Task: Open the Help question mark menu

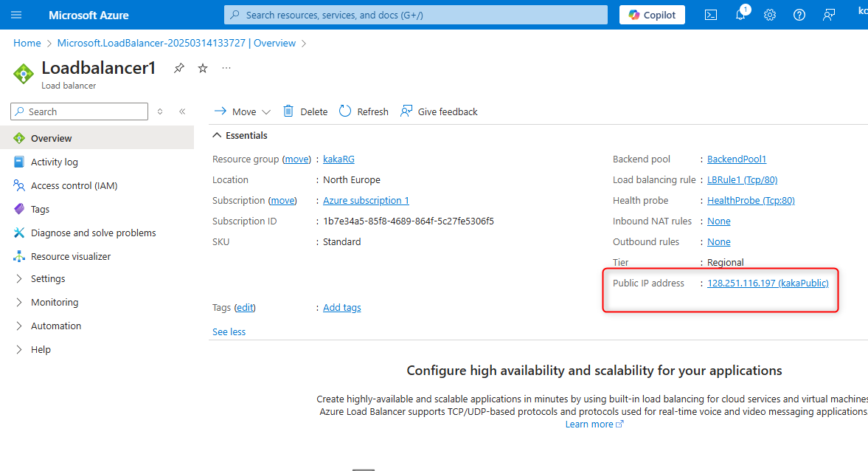Action: (799, 15)
